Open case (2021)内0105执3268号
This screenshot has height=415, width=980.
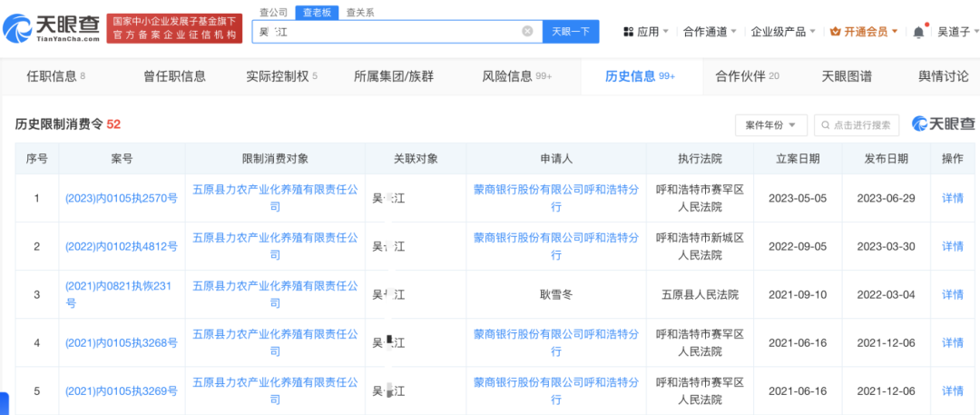122,342
